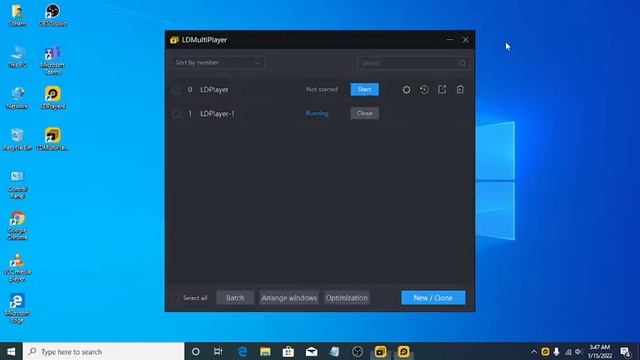Click volume icon in system tray
Image resolution: width=640 pixels, height=360 pixels.
[578, 351]
